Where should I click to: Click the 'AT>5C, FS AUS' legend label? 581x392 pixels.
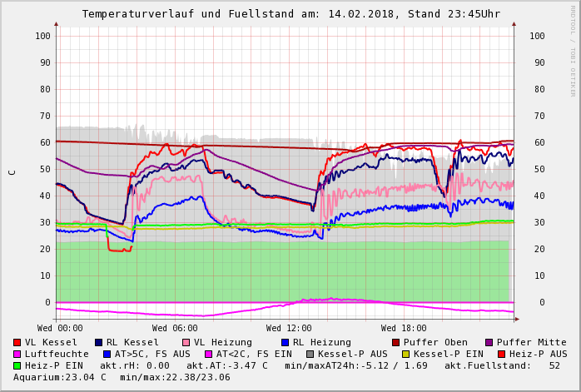tap(152, 354)
